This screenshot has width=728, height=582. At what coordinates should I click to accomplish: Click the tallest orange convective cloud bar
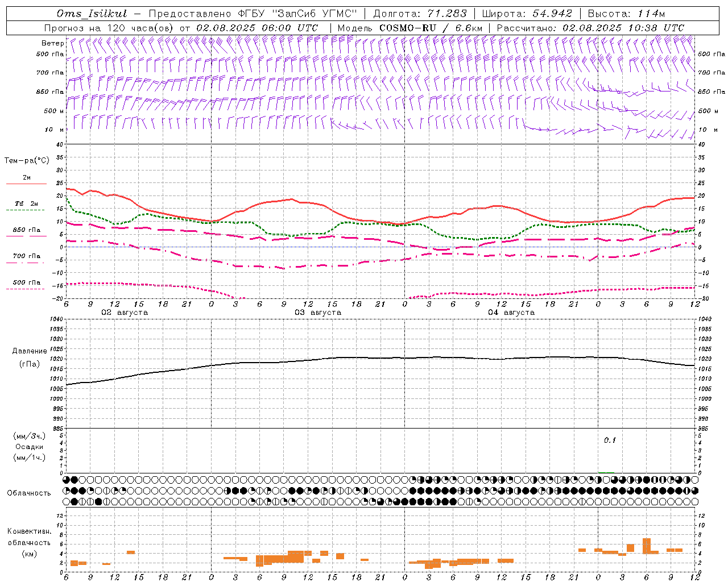(646, 546)
